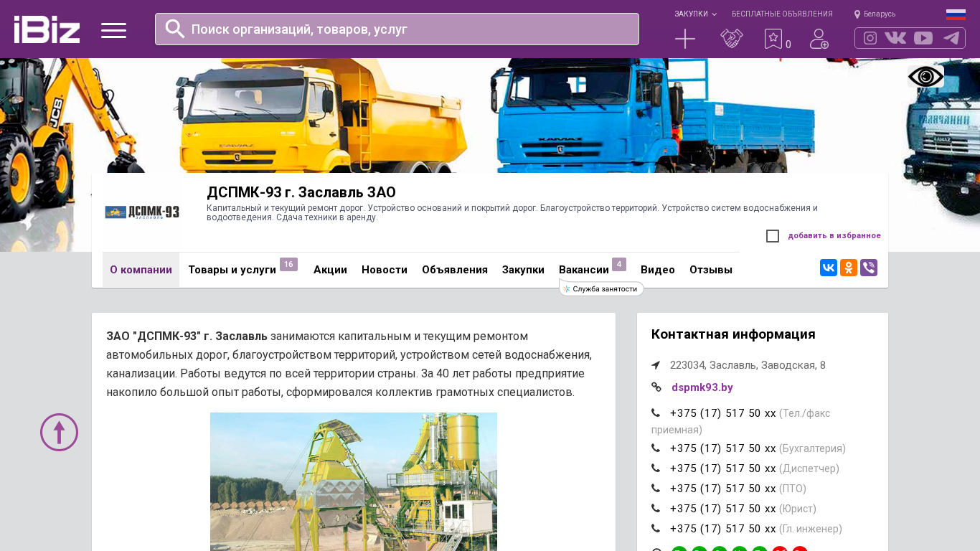Viewport: 980px width, 551px height.
Task: Click the link icon beside dspmk93.by
Action: tap(656, 387)
